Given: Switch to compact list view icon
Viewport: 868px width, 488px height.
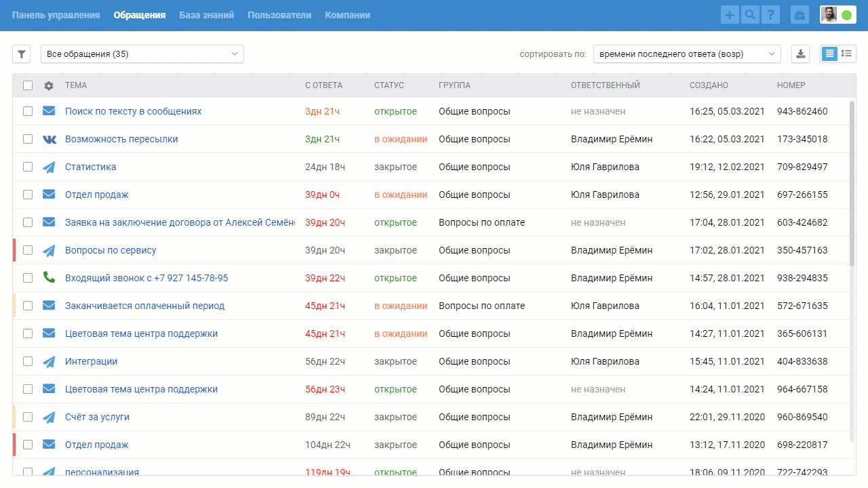Looking at the screenshot, I should click(829, 54).
